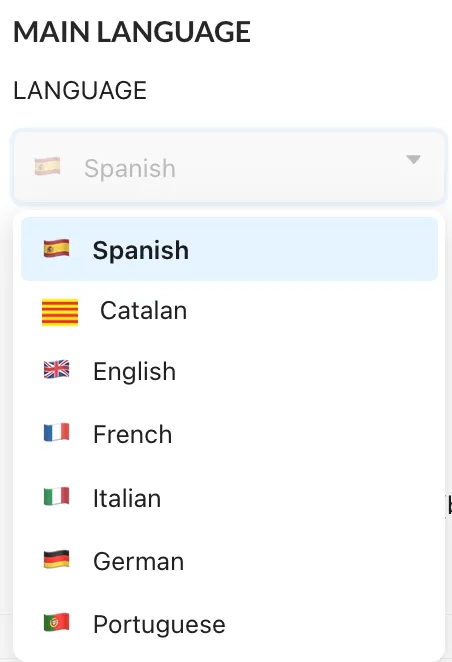Click the UK flag icon

point(57,369)
